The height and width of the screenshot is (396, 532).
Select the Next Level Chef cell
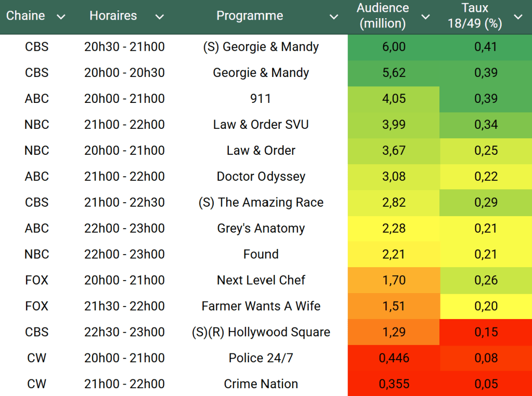click(x=261, y=281)
